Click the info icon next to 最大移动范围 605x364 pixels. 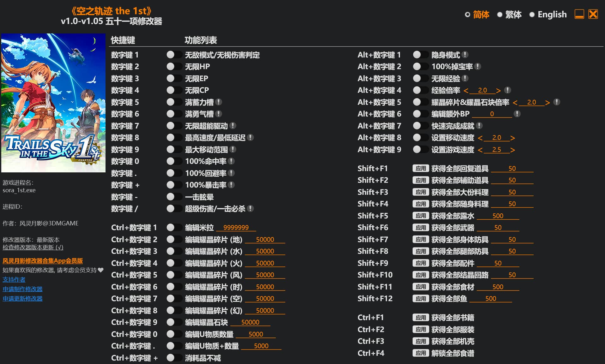tap(233, 149)
